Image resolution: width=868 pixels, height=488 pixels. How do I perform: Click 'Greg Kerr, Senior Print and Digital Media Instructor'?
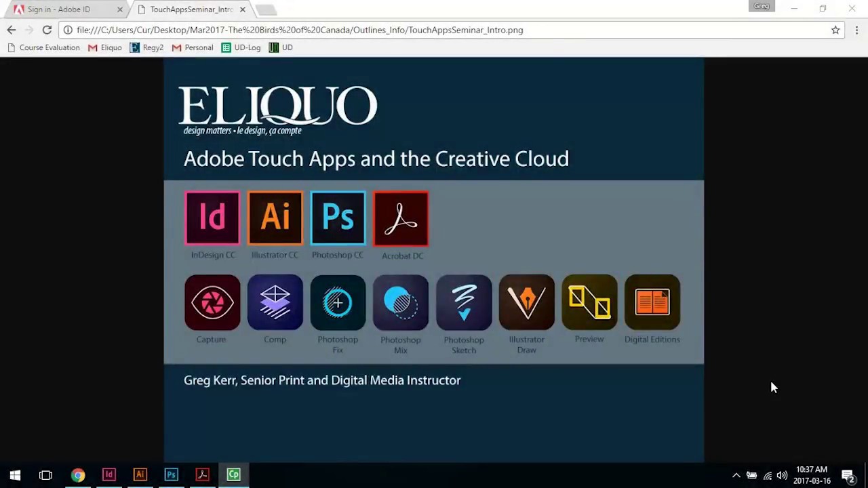322,380
